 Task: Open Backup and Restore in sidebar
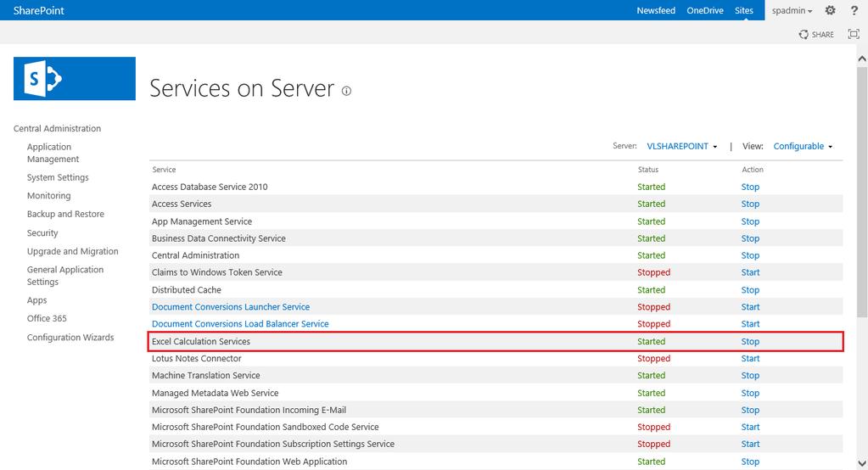[x=65, y=214]
